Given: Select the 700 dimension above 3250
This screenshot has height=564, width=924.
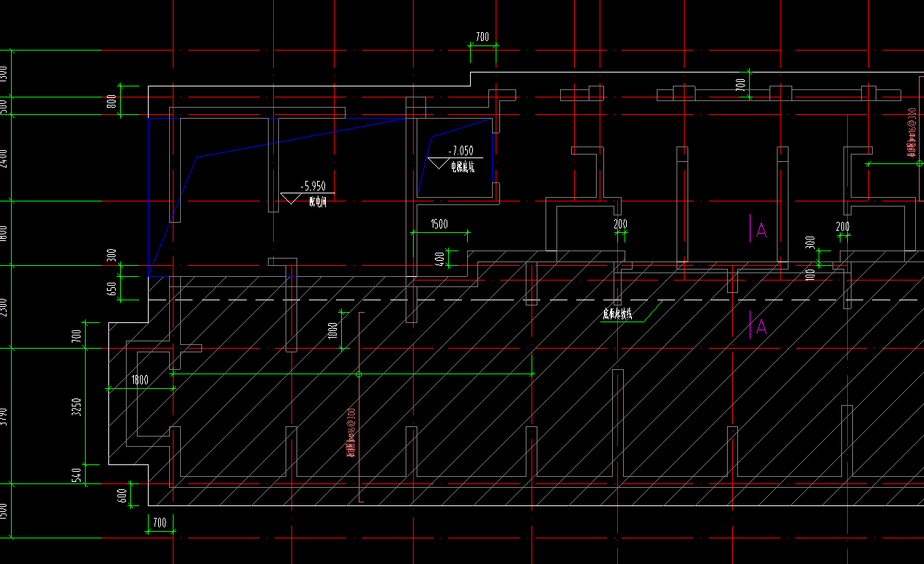Looking at the screenshot, I should [76, 337].
